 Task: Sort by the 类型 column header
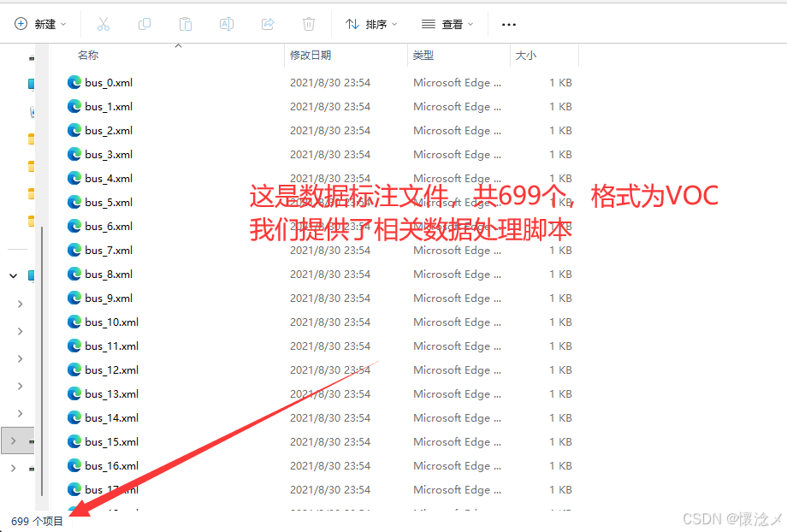tap(423, 56)
